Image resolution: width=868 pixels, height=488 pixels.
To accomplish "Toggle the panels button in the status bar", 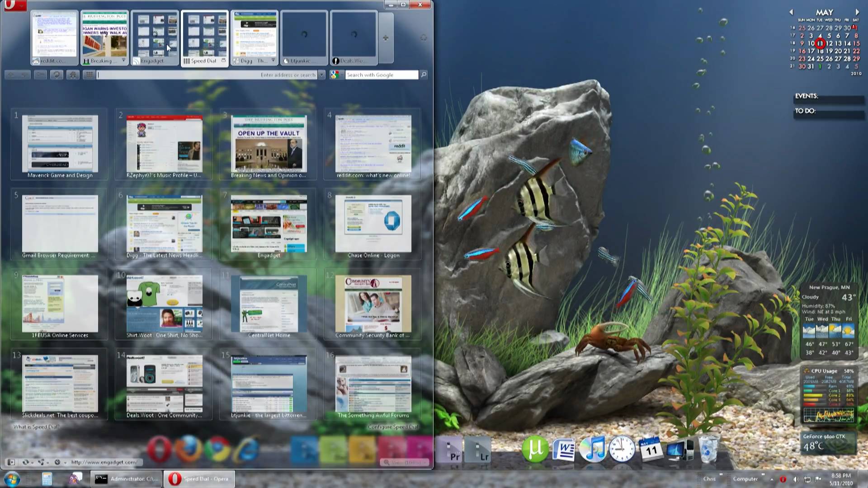I will [11, 462].
